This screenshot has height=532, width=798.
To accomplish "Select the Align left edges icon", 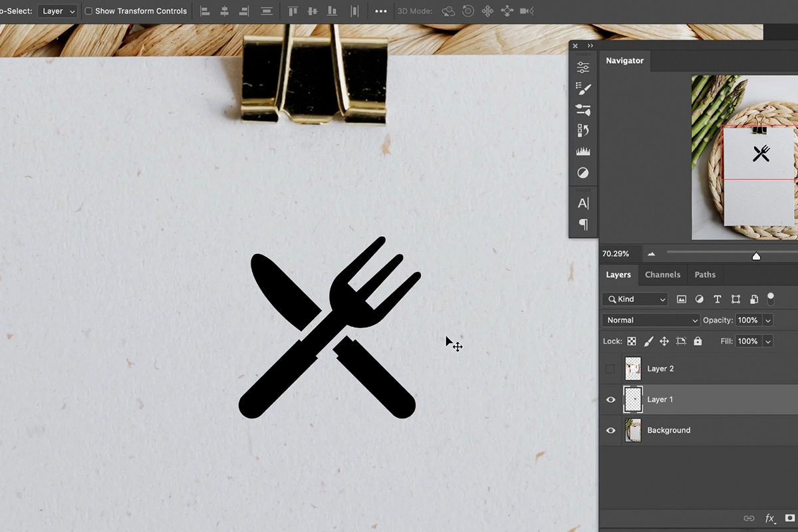I will (x=205, y=11).
